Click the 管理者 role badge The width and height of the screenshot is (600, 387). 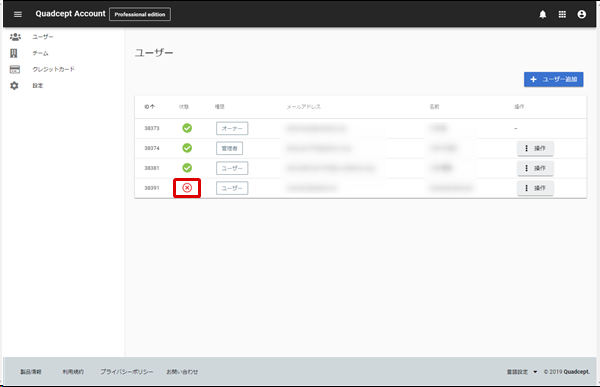click(229, 148)
